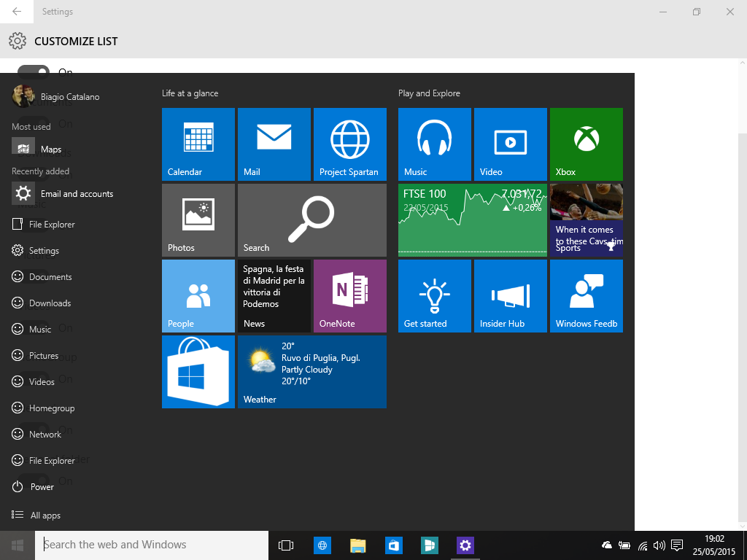Open the Mail tile
The image size is (747, 560).
click(x=274, y=144)
